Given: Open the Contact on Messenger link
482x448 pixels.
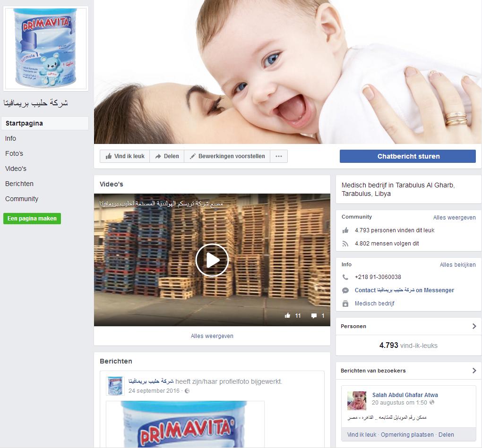Looking at the screenshot, I should tap(404, 290).
